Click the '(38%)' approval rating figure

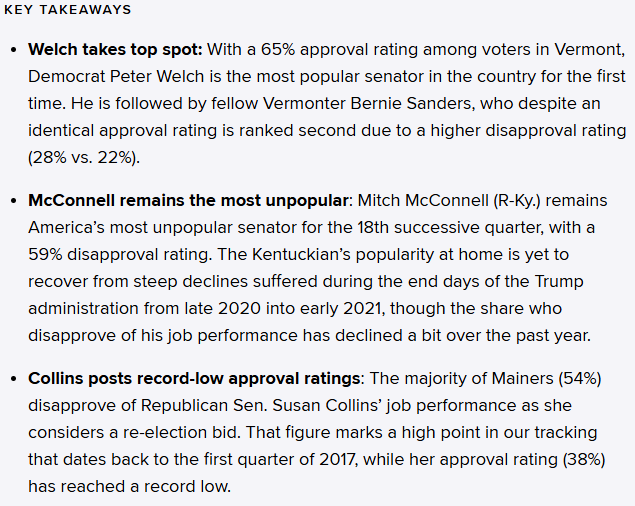pyautogui.click(x=584, y=459)
